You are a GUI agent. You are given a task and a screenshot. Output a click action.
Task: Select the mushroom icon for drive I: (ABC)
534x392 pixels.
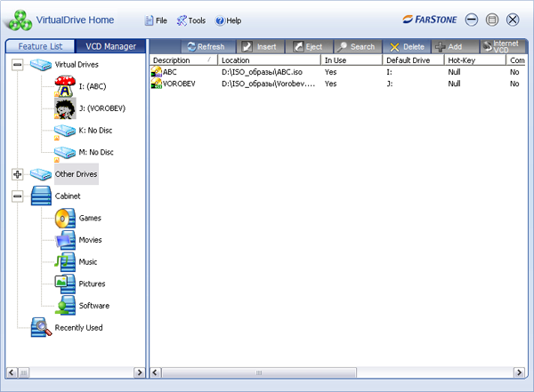65,86
